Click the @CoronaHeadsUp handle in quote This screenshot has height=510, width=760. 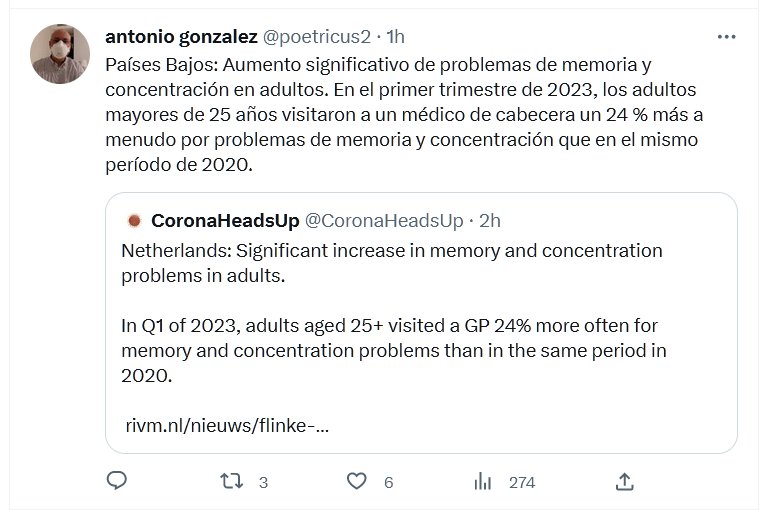click(384, 220)
